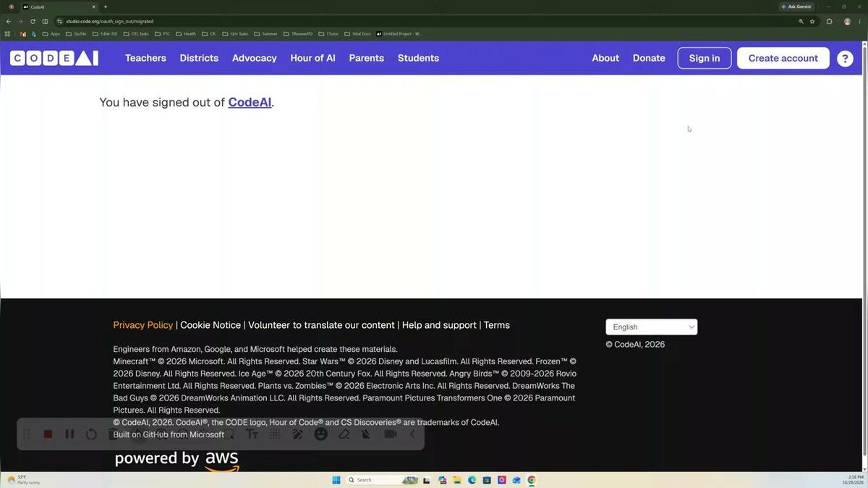This screenshot has height=488, width=868.
Task: Click the Donate link in the header
Action: click(x=649, y=58)
